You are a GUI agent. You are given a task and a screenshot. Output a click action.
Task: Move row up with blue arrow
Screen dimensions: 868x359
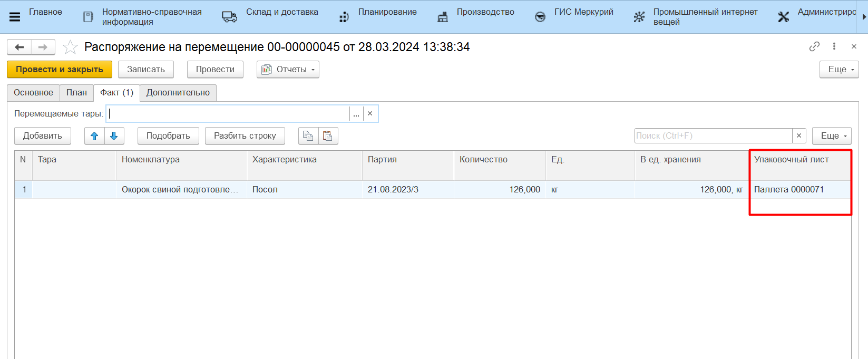pos(94,136)
